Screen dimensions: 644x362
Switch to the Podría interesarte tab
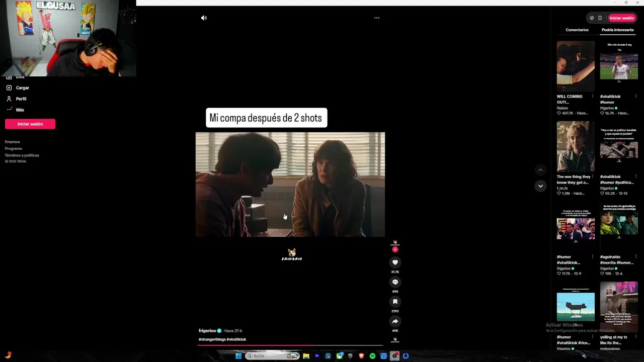click(x=617, y=30)
